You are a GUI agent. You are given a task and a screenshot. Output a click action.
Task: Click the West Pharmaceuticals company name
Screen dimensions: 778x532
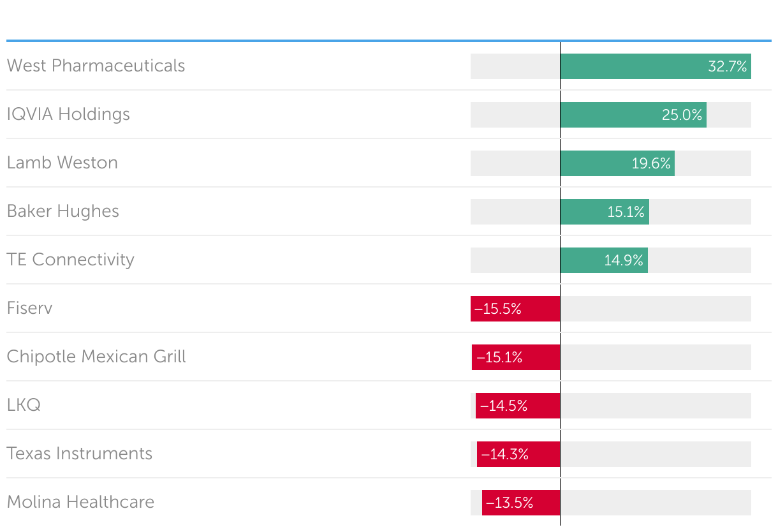[x=96, y=66]
